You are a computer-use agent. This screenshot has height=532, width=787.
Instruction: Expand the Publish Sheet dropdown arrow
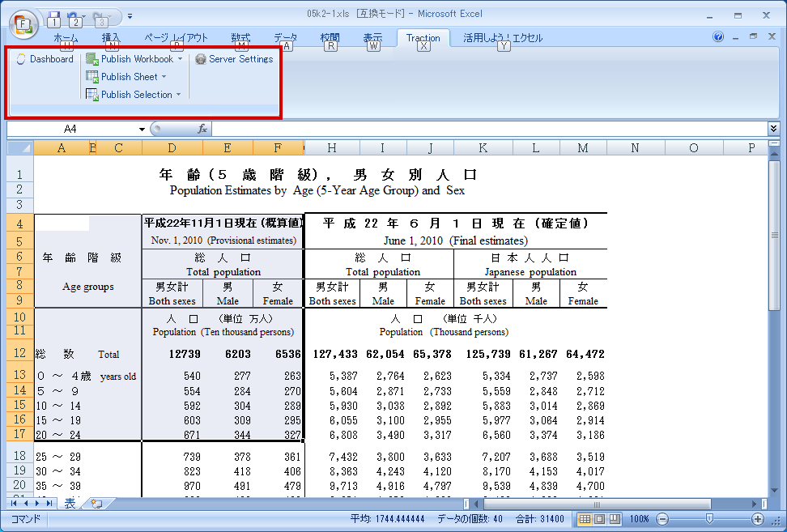click(164, 77)
